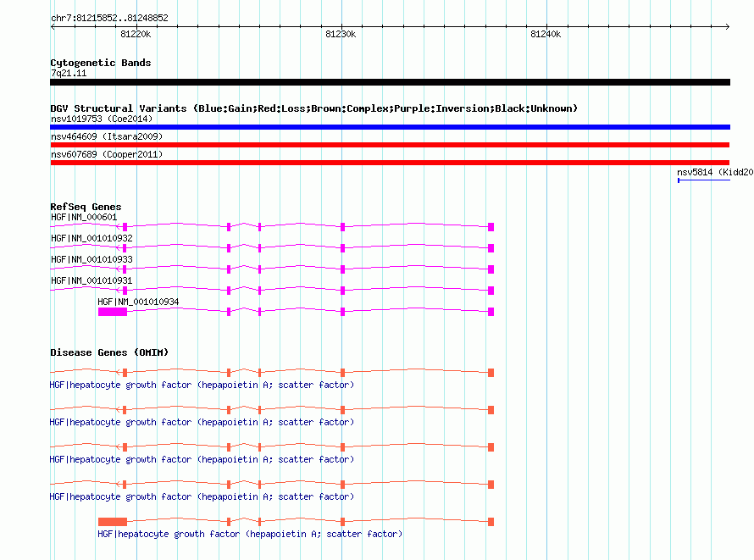Click the nsv464609 (Itsara2009) label
Screen dimensions: 754x560
(107, 136)
